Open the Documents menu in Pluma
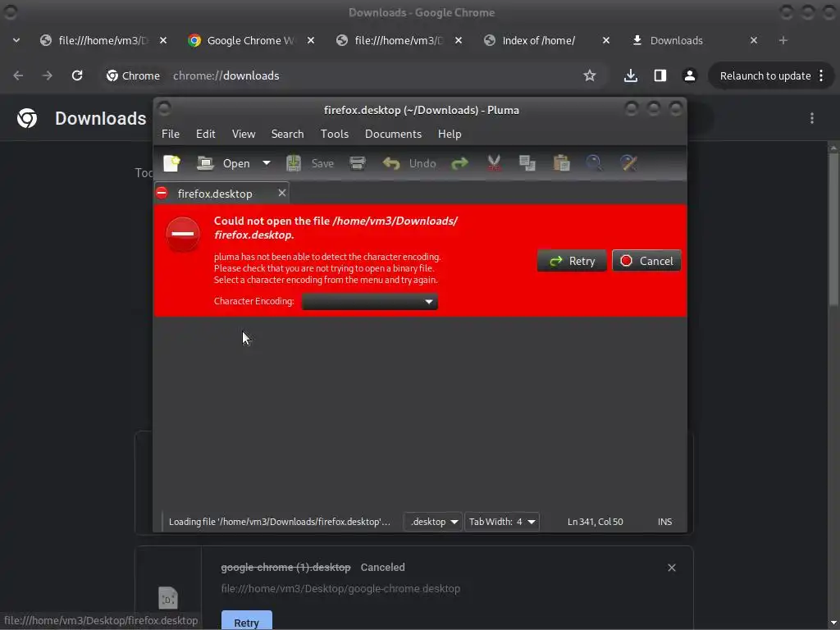Screen dimensions: 840x630 click(x=393, y=134)
